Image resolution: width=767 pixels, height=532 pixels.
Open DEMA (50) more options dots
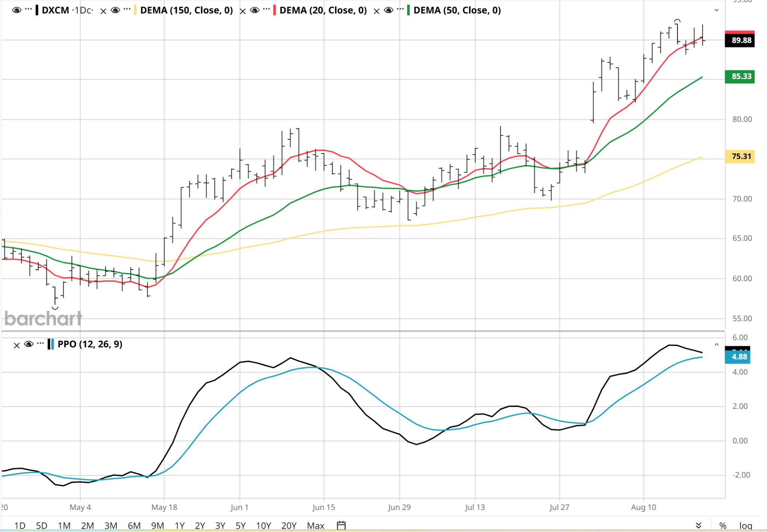401,9
